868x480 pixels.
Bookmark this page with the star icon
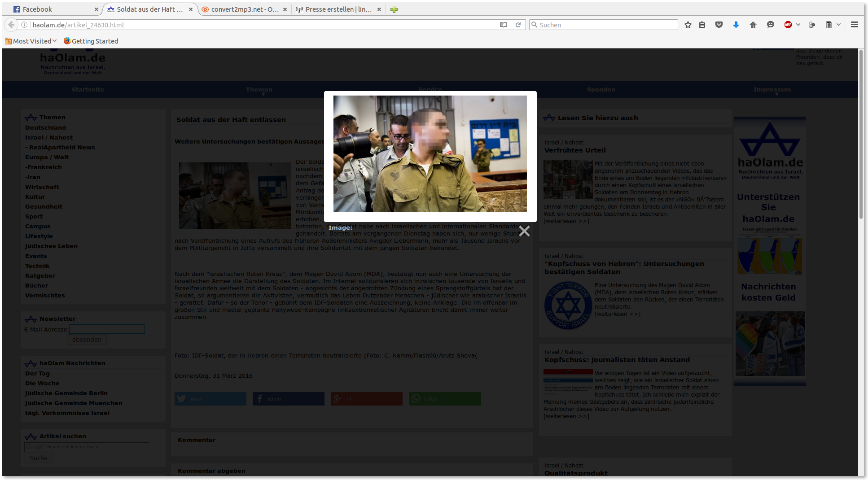click(x=688, y=25)
